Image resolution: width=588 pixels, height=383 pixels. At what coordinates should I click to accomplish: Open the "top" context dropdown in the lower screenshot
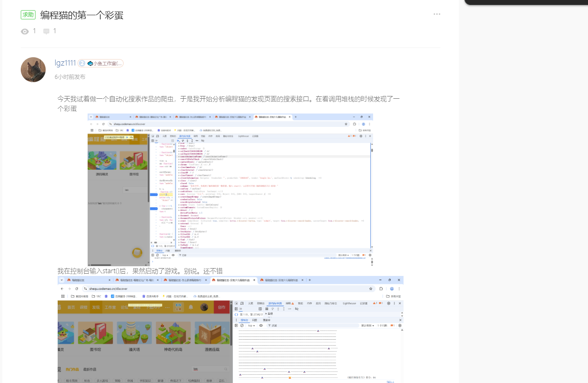pyautogui.click(x=251, y=325)
